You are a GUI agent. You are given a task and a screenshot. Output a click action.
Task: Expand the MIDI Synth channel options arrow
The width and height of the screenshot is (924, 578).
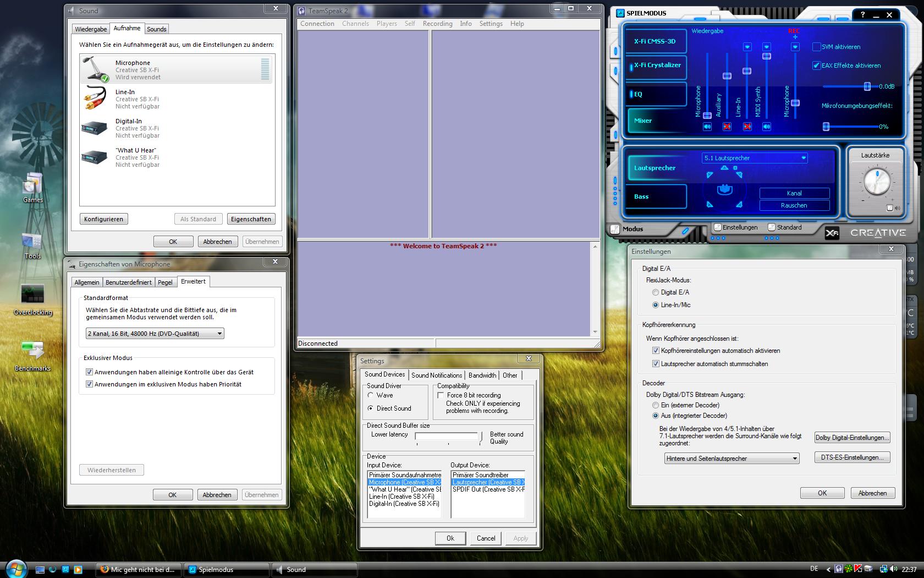pyautogui.click(x=767, y=47)
